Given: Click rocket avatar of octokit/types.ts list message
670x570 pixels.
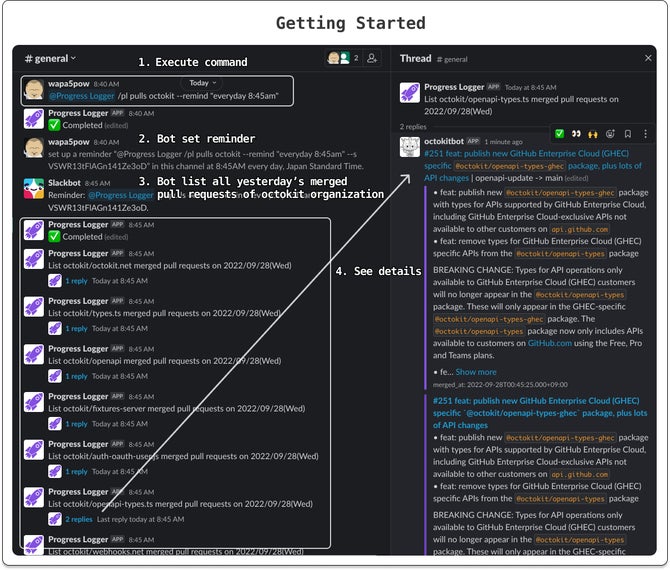Looking at the screenshot, I should (x=34, y=307).
